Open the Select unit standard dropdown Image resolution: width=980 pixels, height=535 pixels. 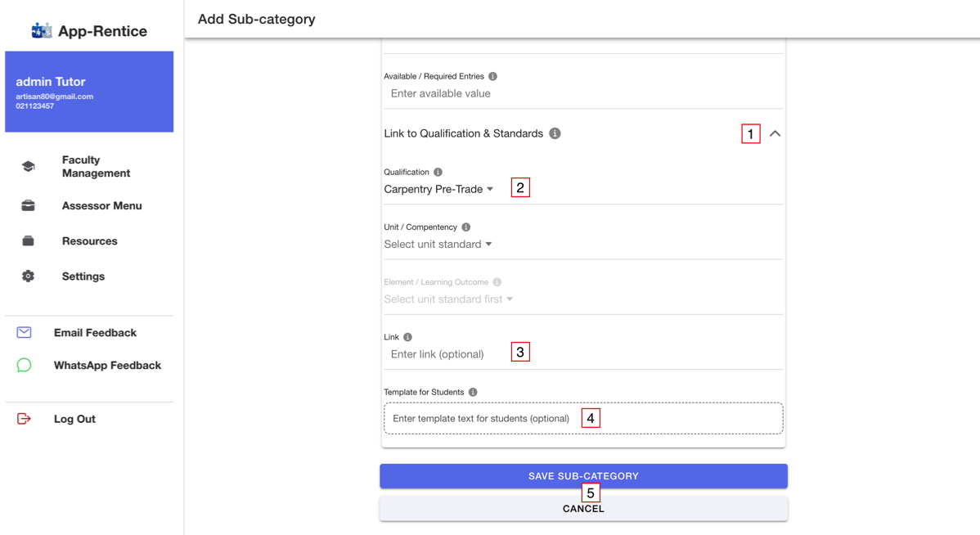pyautogui.click(x=438, y=244)
